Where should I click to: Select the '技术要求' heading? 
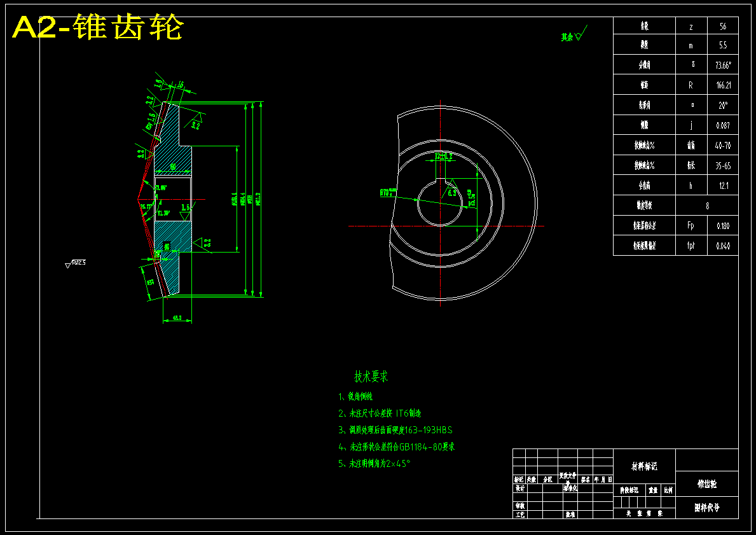pos(371,377)
